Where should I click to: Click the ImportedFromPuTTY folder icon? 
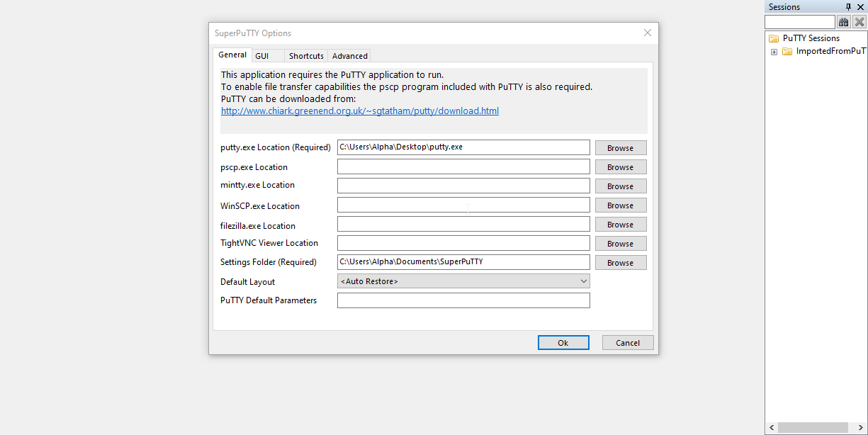[787, 51]
